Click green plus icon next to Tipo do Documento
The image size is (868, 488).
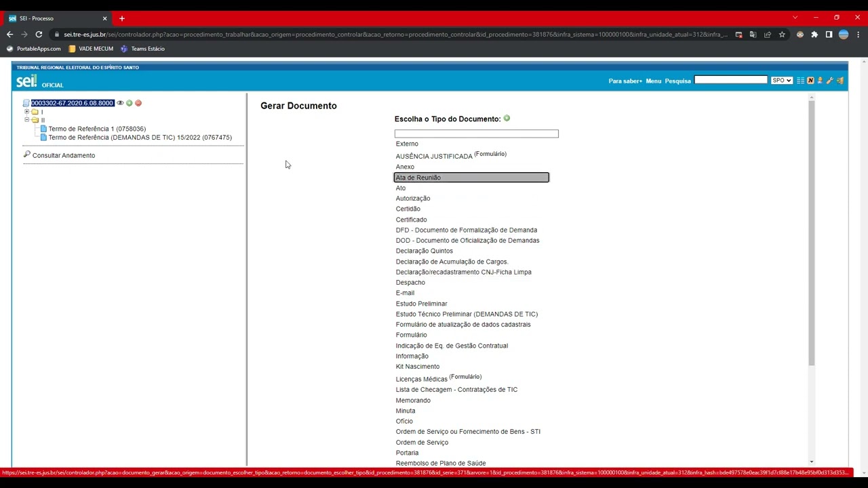[507, 119]
